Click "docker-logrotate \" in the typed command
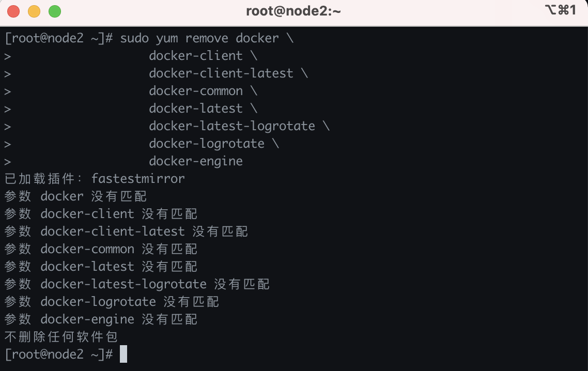This screenshot has height=371, width=588. pos(213,144)
